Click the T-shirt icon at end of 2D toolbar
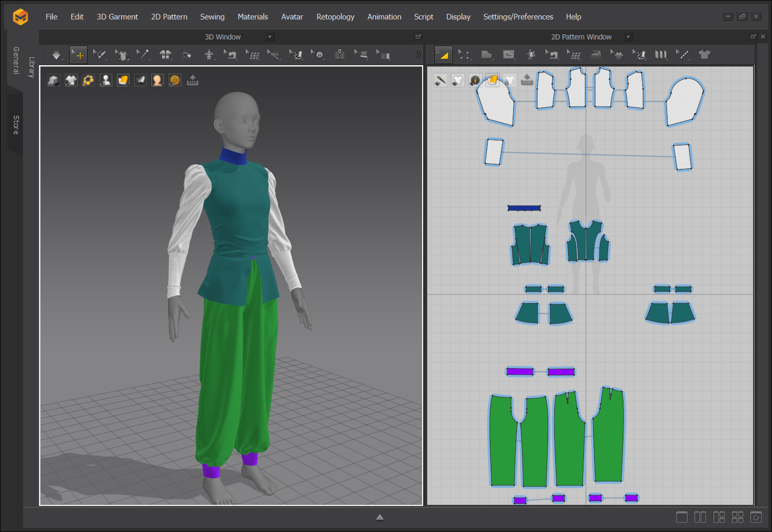772x532 pixels. coord(704,55)
